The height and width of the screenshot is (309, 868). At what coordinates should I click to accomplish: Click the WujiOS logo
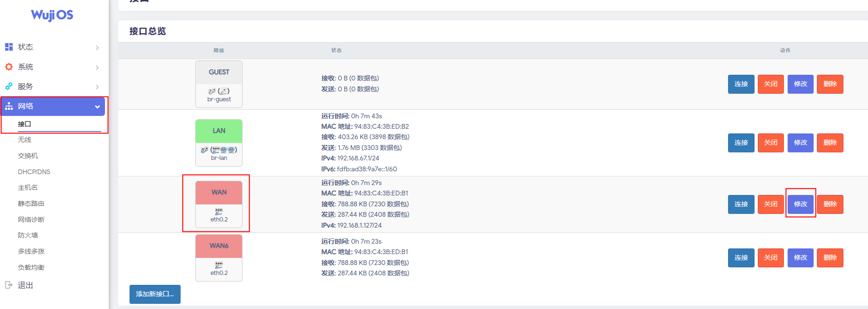coord(52,15)
